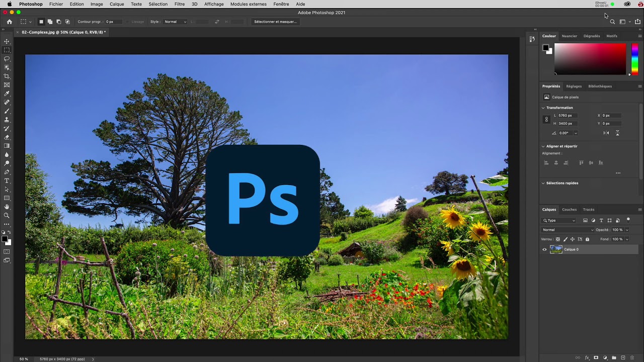Image resolution: width=644 pixels, height=362 pixels.
Task: Select the Eyedropper tool
Action: pyautogui.click(x=7, y=94)
